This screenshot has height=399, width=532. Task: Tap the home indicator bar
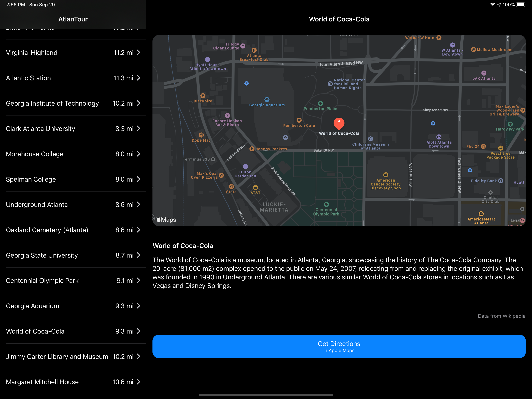coord(266,395)
